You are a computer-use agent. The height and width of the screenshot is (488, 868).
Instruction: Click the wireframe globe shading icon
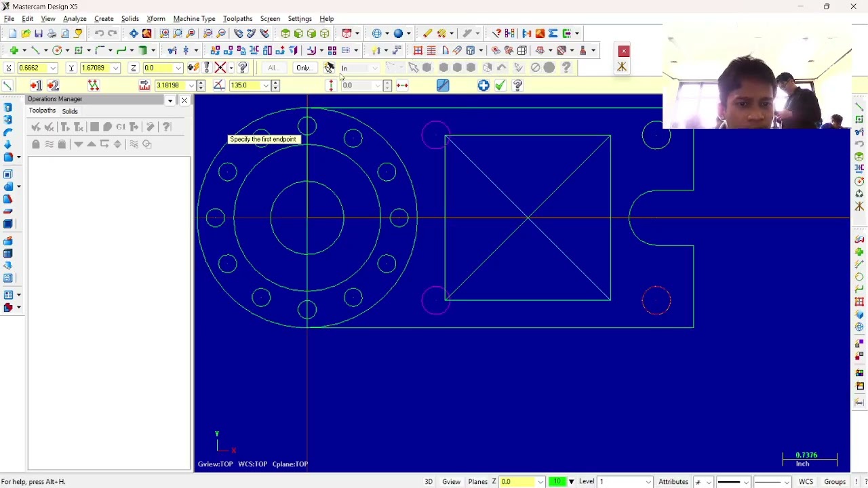click(376, 33)
